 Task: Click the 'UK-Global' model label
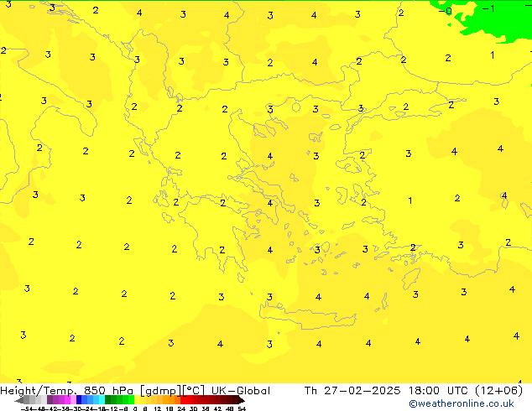[x=241, y=391]
